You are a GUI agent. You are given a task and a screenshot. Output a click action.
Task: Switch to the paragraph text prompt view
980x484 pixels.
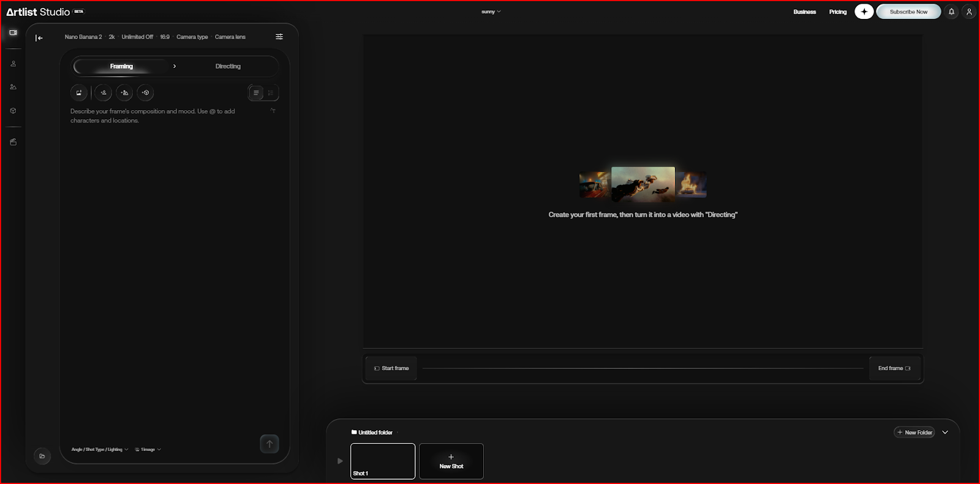tap(256, 93)
